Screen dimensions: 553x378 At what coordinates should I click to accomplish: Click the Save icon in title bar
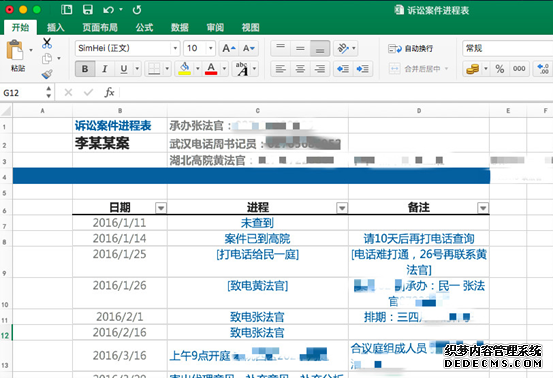tap(87, 10)
